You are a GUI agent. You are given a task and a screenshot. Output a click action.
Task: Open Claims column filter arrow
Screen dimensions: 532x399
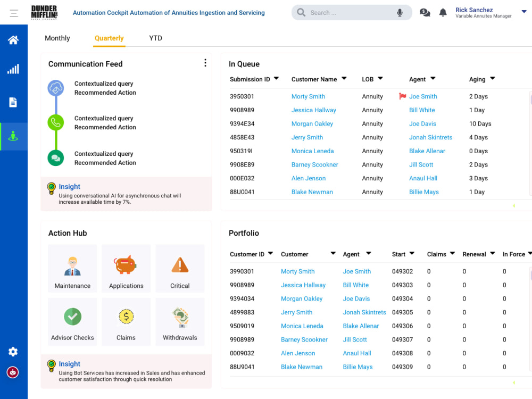point(452,253)
